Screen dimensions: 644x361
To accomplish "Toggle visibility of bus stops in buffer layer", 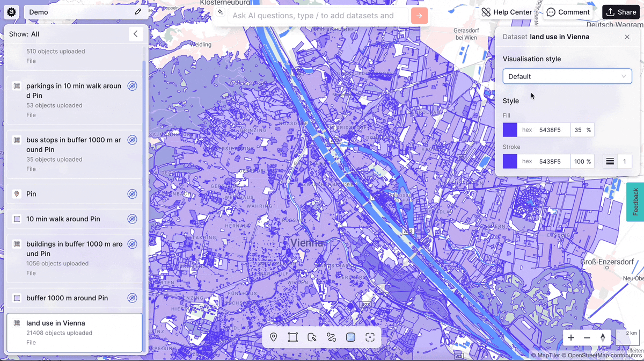I will tap(132, 140).
